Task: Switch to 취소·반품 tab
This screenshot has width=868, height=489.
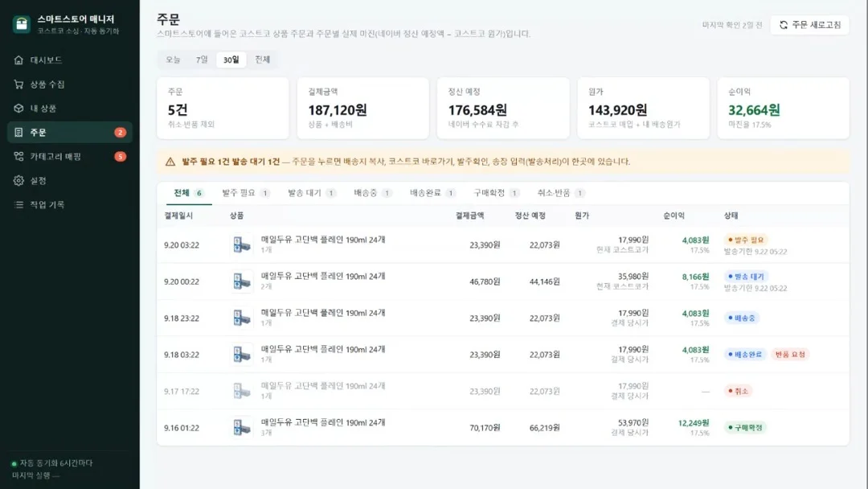Action: click(561, 193)
